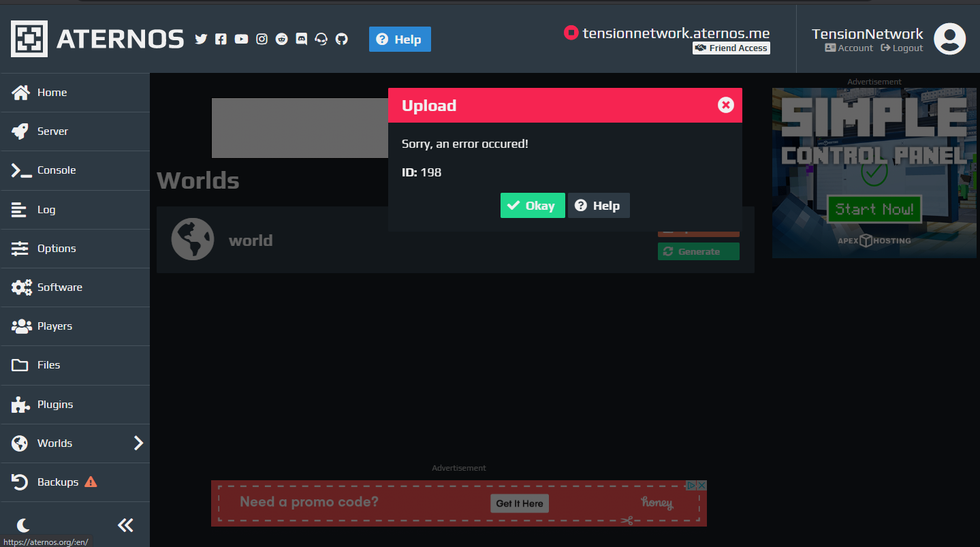Image resolution: width=980 pixels, height=547 pixels.
Task: Open the Aternos Discord server
Action: pyautogui.click(x=302, y=39)
